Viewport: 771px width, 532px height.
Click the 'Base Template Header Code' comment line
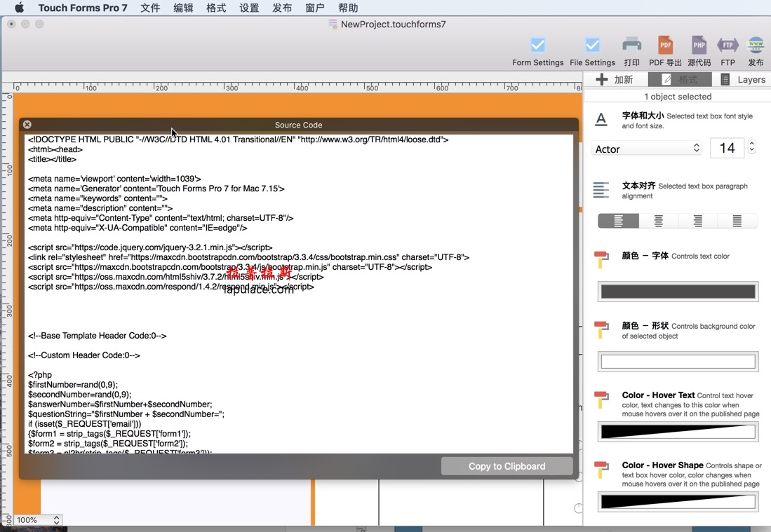(x=98, y=336)
